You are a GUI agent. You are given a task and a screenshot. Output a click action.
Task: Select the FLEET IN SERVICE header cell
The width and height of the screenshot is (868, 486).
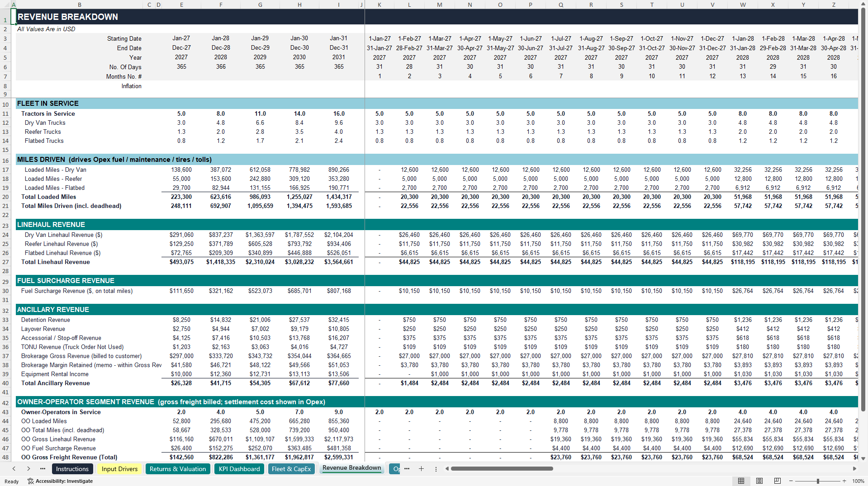click(48, 104)
